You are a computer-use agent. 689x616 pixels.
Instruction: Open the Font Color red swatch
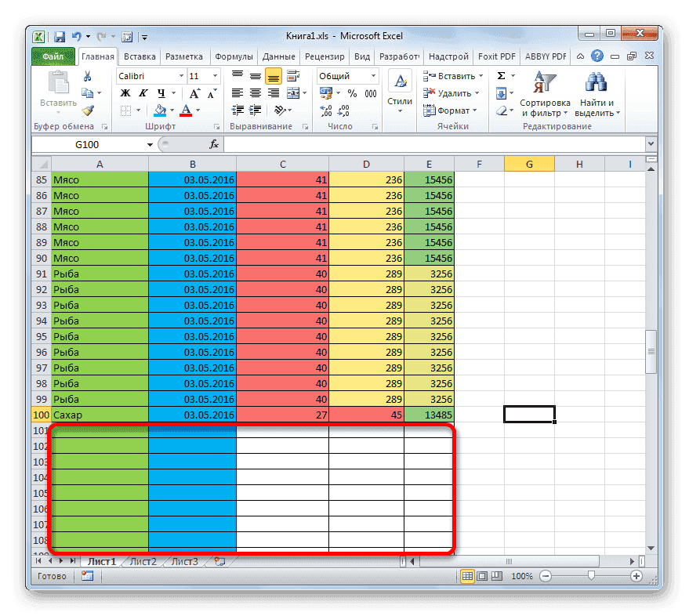click(187, 111)
